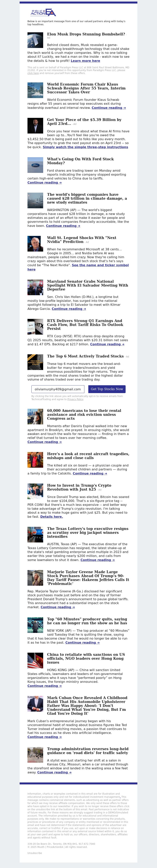Click the China and US flags thumbnail
Screen dimensions: 157x868
click(35, 660)
